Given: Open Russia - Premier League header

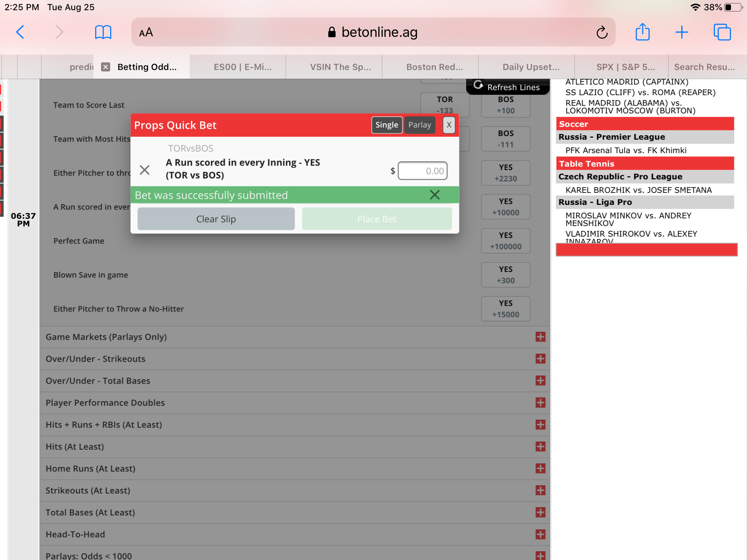Looking at the screenshot, I should (645, 137).
